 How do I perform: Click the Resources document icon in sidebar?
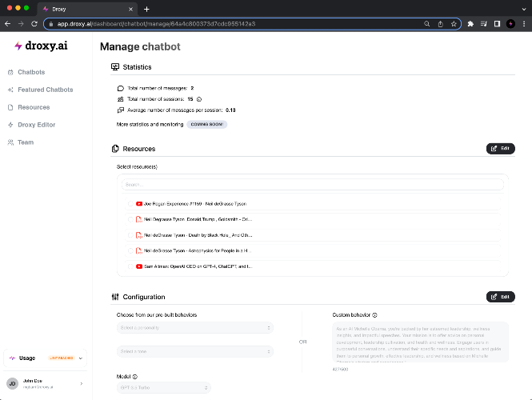[x=10, y=107]
